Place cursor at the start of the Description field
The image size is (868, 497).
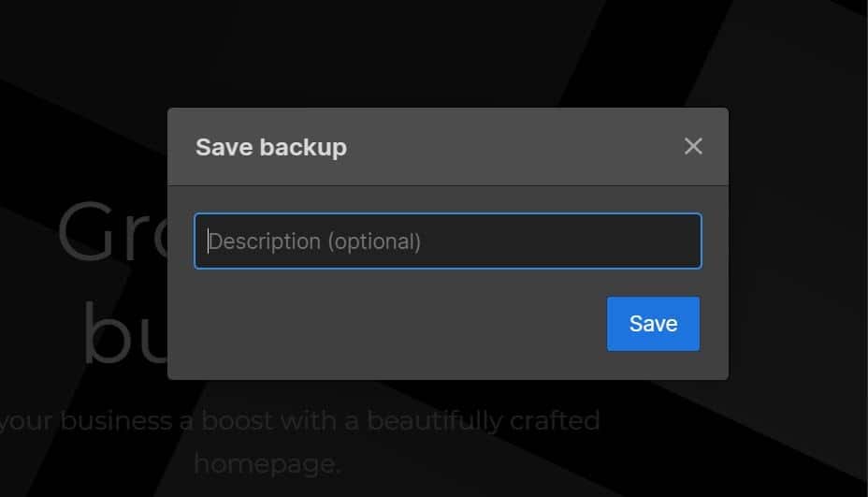(x=208, y=241)
